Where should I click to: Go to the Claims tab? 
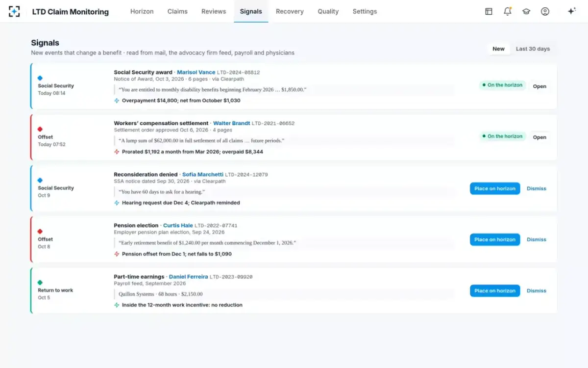click(x=177, y=11)
